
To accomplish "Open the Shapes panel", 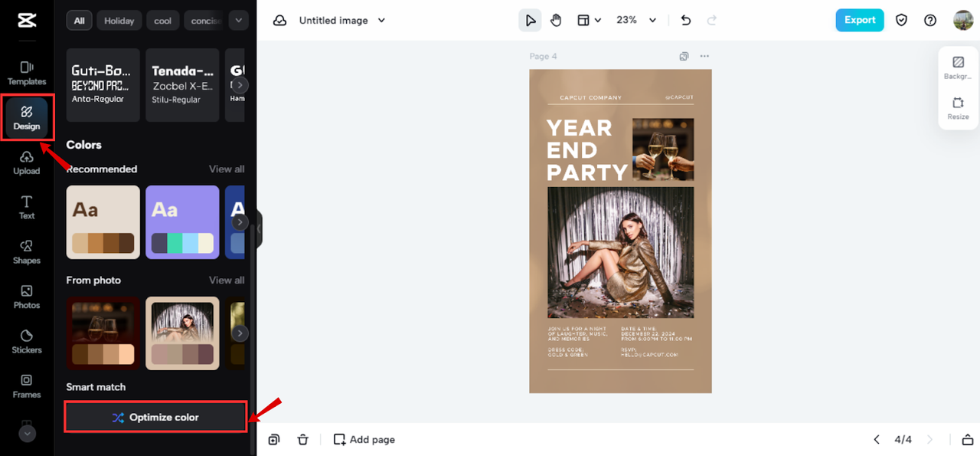I will point(27,251).
